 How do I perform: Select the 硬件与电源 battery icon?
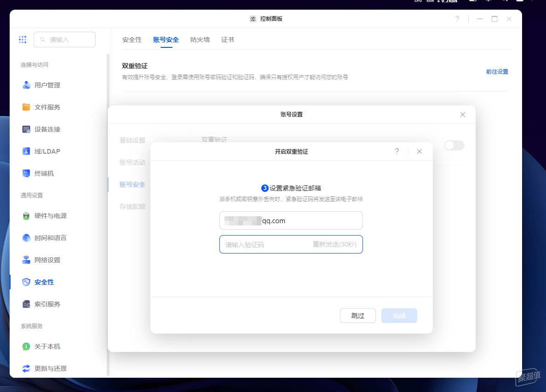(x=26, y=216)
